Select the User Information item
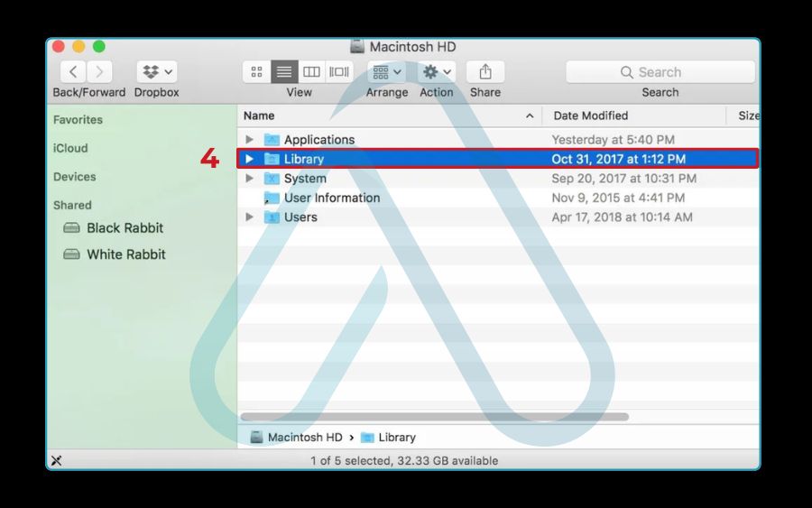812x508 pixels. (x=331, y=198)
